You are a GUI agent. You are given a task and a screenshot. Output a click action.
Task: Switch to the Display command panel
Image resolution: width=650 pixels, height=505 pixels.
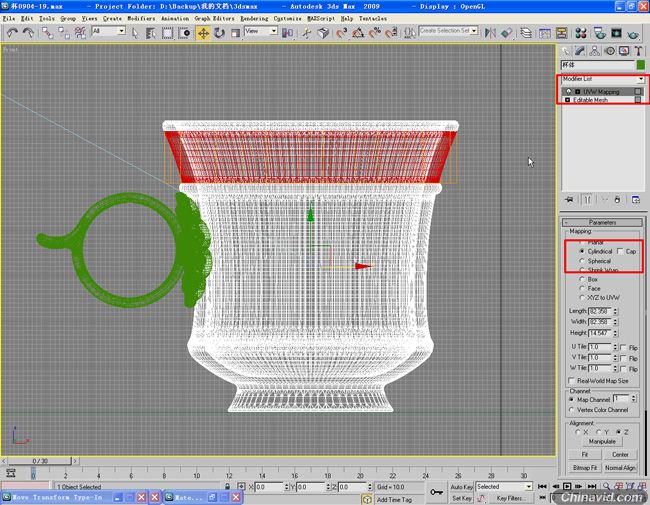[x=624, y=51]
